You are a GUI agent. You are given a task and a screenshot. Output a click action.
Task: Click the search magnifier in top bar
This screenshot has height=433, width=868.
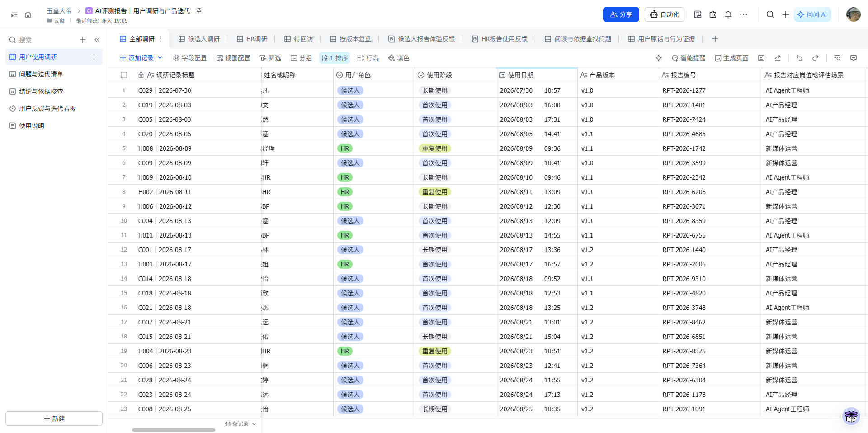tap(770, 14)
